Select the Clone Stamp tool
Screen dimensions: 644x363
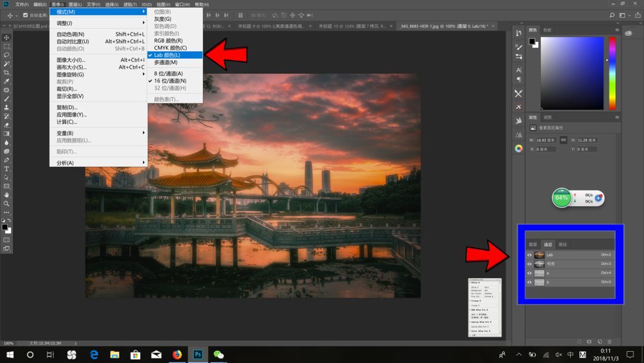(x=7, y=109)
